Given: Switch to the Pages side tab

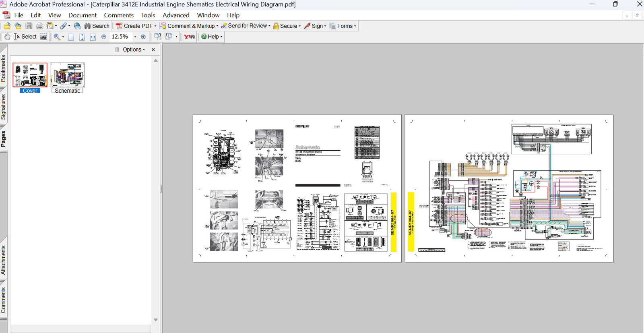Looking at the screenshot, I should pyautogui.click(x=4, y=139).
